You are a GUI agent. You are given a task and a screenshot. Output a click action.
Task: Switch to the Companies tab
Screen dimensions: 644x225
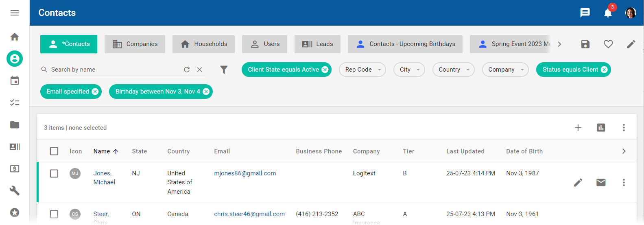(135, 44)
